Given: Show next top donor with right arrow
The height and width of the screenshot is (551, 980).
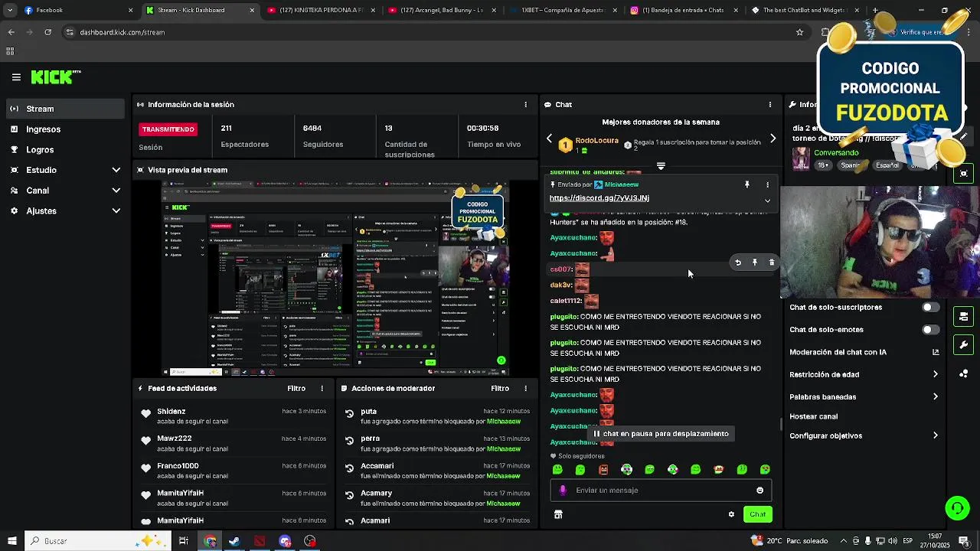Looking at the screenshot, I should (773, 139).
